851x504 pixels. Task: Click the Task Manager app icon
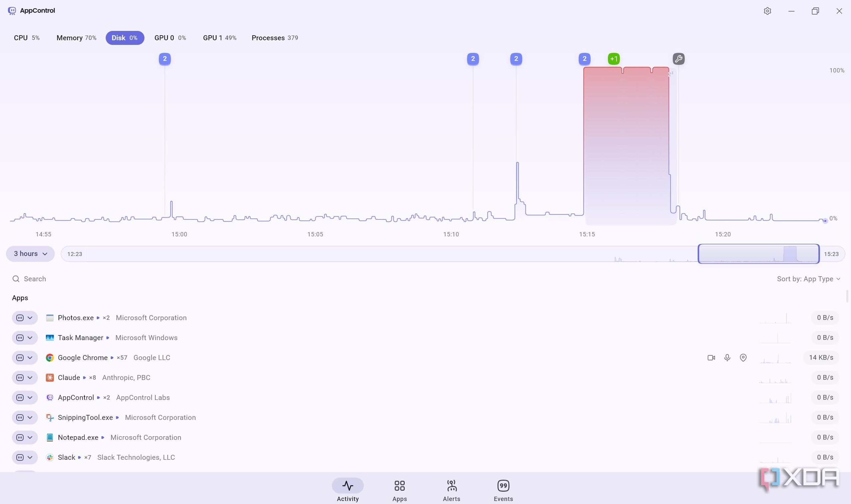[50, 337]
